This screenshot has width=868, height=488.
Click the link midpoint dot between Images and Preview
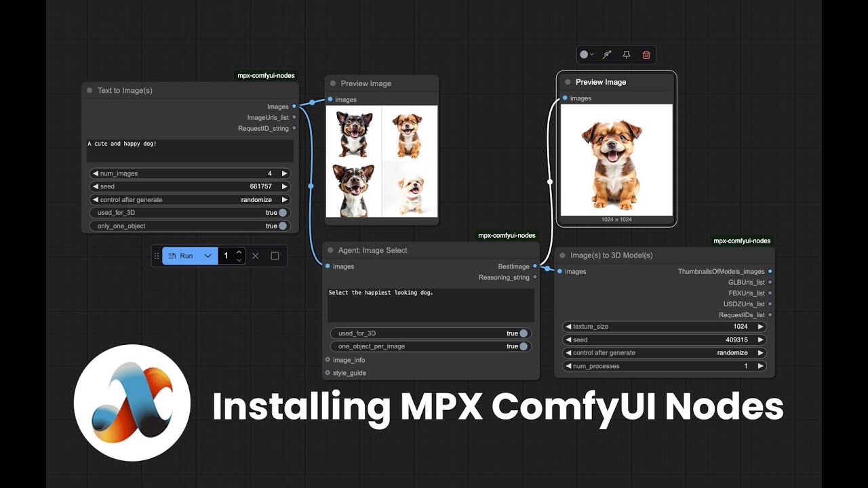coord(312,103)
